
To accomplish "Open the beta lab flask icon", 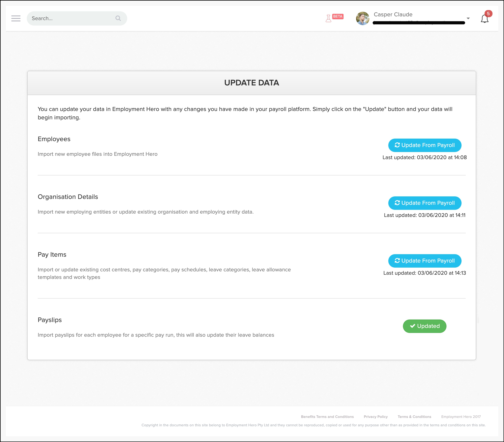I will 328,18.
